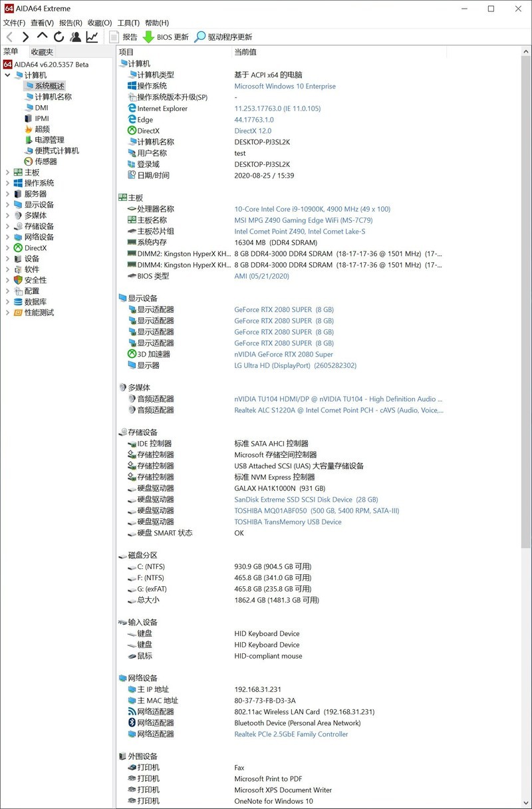Go up one level with the Up arrow
532x809 pixels.
43,37
